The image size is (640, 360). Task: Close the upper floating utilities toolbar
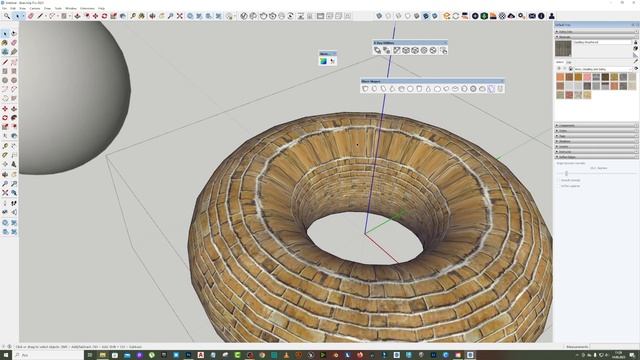tap(445, 42)
